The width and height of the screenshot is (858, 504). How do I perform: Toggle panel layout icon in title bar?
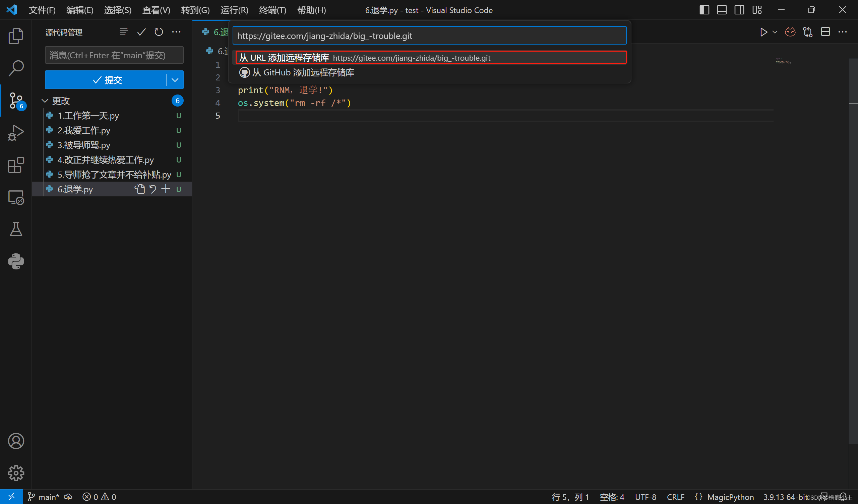(722, 10)
